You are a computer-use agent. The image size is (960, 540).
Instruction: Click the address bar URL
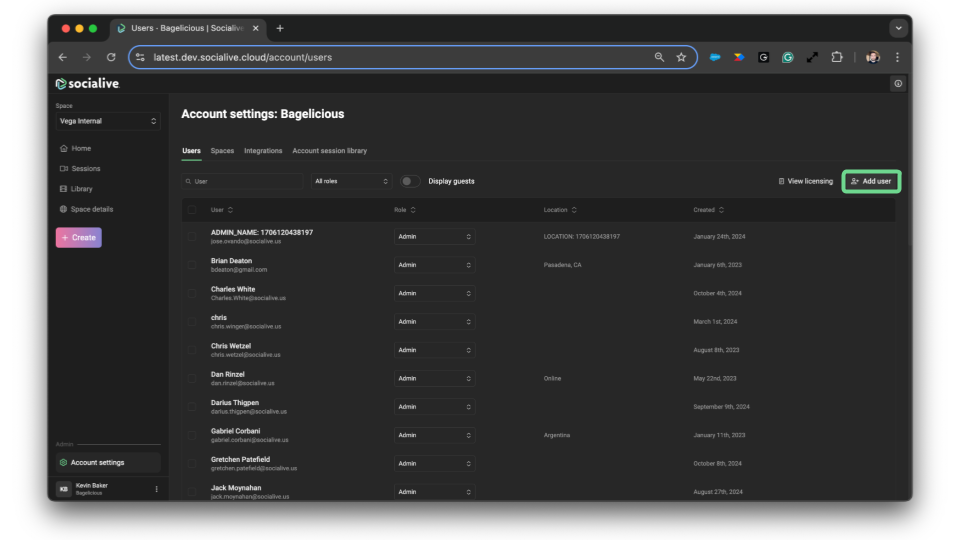click(242, 57)
